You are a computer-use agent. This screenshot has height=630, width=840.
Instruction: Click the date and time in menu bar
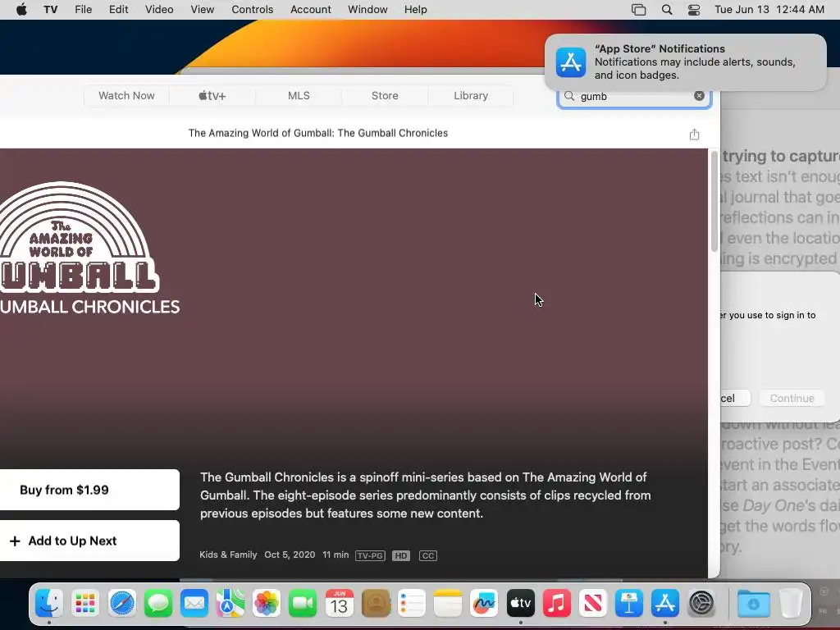pos(769,10)
